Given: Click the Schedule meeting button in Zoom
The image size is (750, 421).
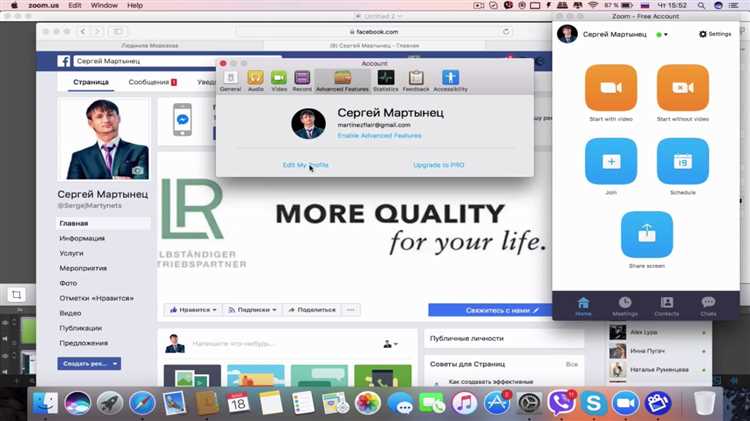Looking at the screenshot, I should coord(683,161).
